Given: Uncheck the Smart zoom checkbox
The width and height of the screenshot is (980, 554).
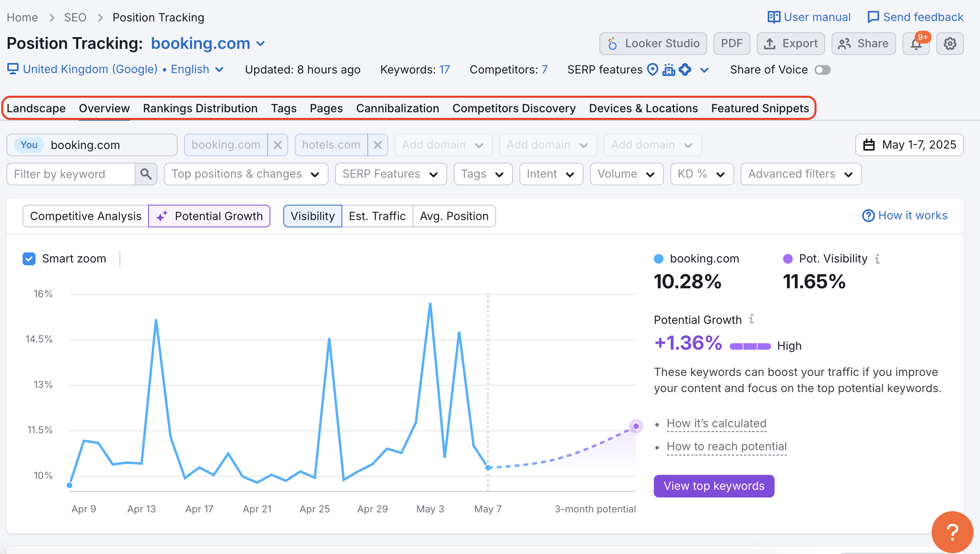Looking at the screenshot, I should (29, 258).
